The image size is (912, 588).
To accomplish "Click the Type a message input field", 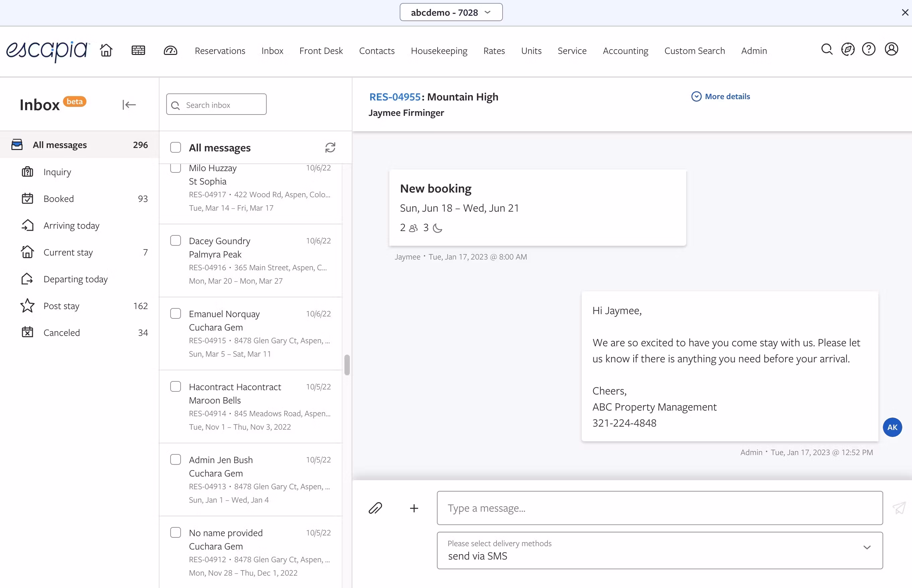I will [659, 508].
